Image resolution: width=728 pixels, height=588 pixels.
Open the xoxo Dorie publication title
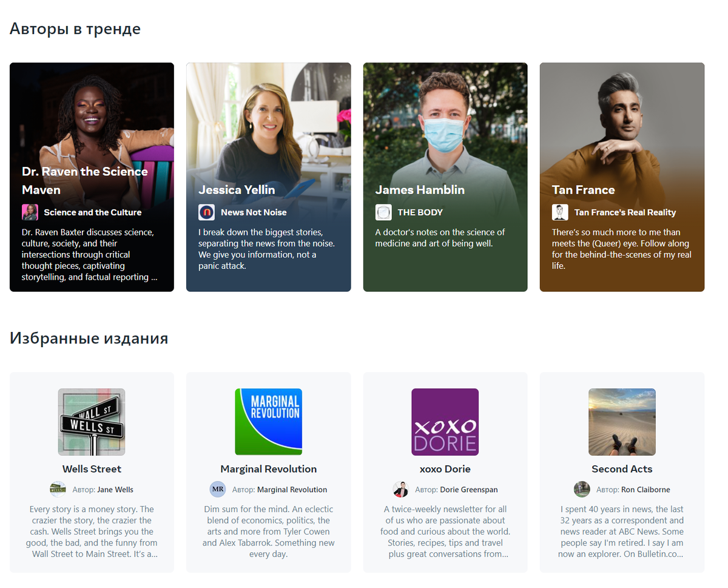pyautogui.click(x=445, y=469)
